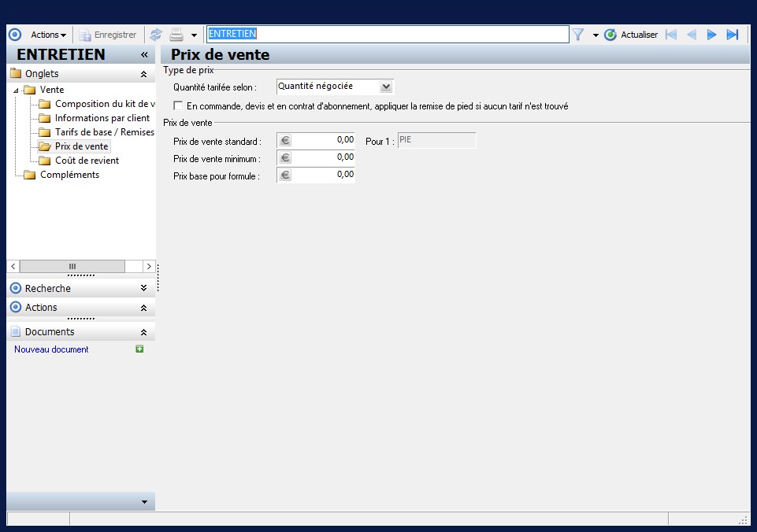Click the Recherche section icon
Viewport: 757px width, 532px height.
pyautogui.click(x=16, y=288)
